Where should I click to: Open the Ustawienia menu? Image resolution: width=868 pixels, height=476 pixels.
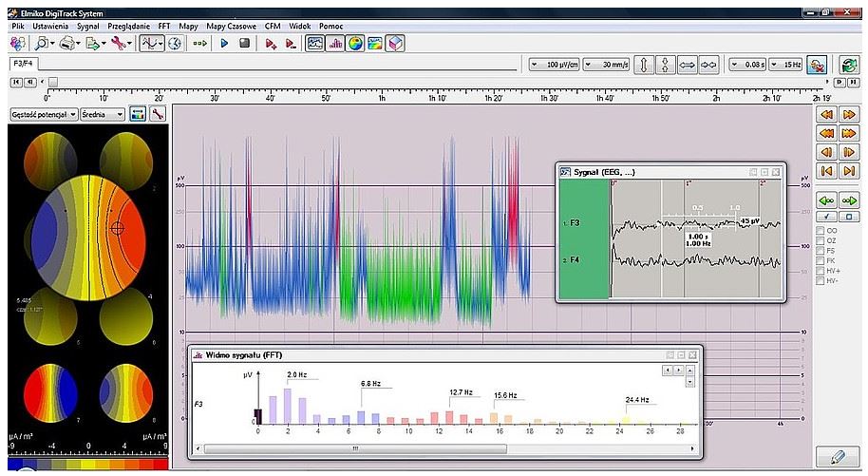click(x=51, y=26)
